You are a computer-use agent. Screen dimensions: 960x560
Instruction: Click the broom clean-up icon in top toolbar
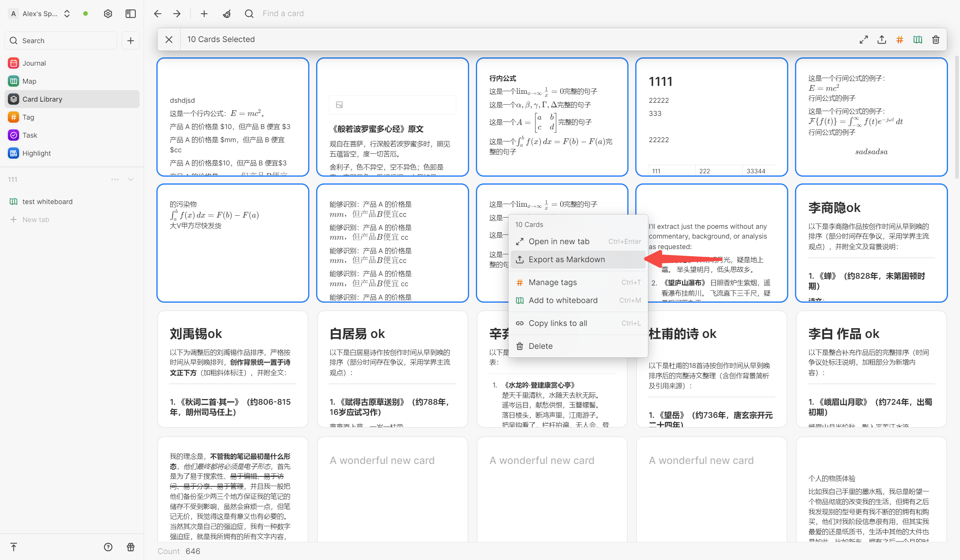(x=226, y=14)
